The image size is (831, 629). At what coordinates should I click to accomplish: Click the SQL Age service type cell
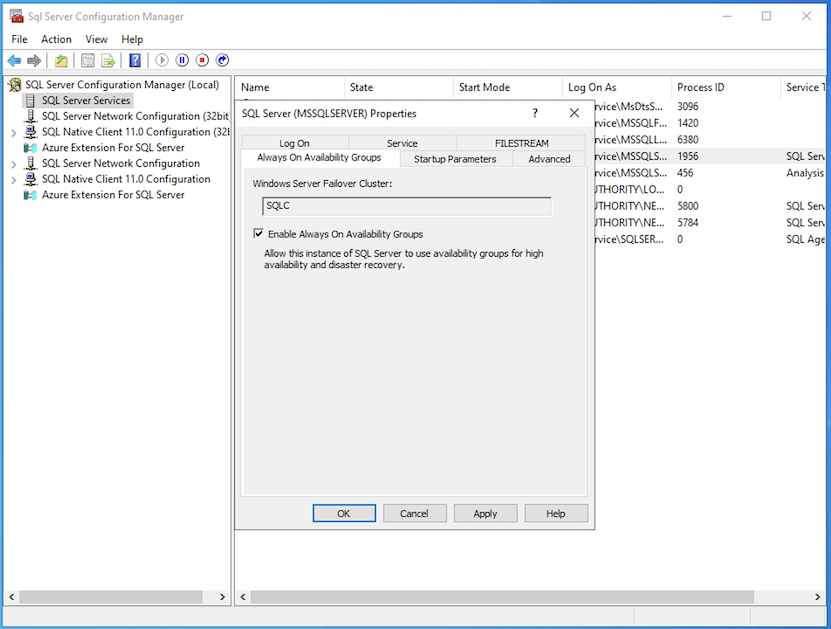[805, 240]
